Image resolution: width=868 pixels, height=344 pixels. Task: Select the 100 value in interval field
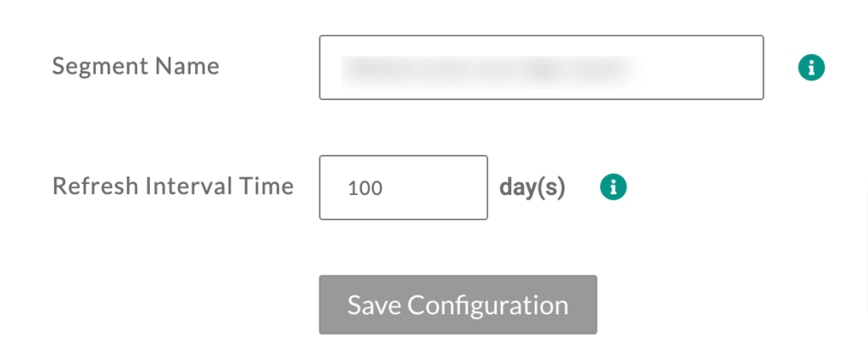click(365, 189)
